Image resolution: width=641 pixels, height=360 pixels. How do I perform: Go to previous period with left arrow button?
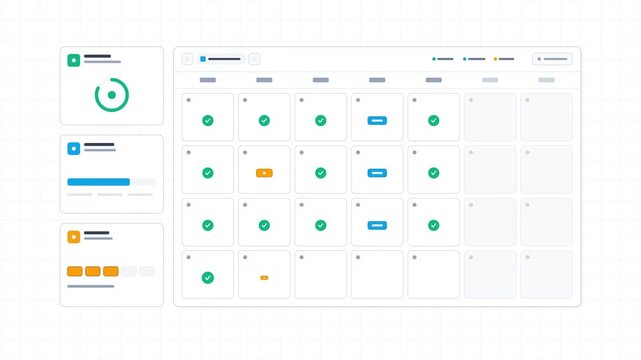[188, 59]
